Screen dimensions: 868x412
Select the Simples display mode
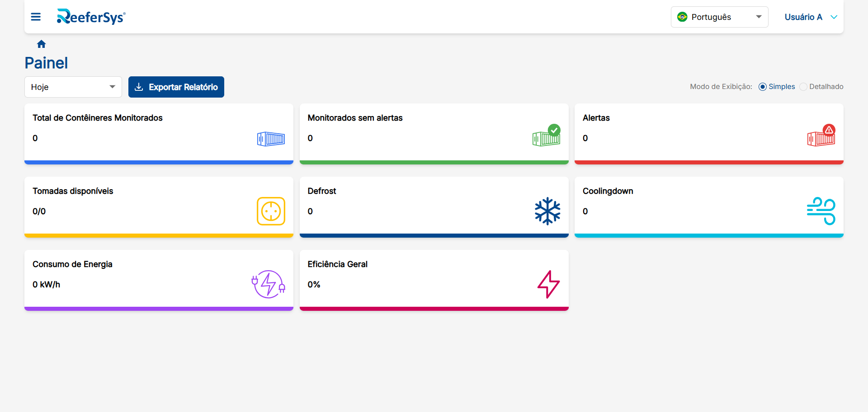777,87
